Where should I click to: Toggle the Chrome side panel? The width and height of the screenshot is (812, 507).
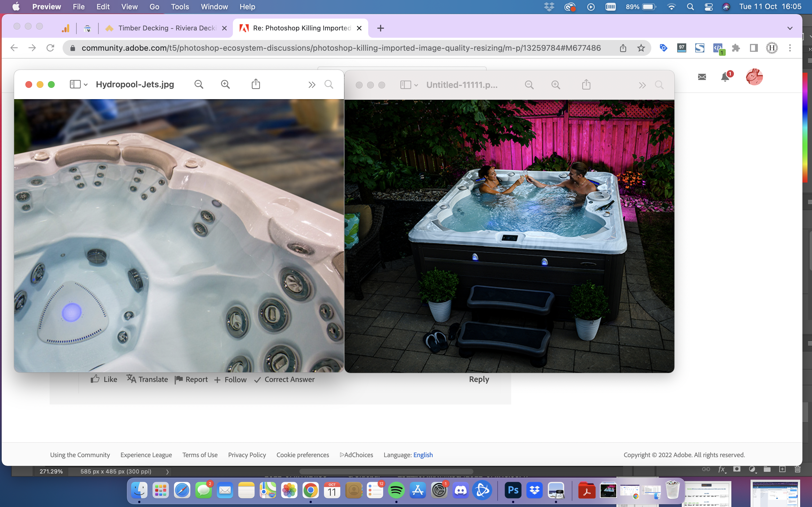click(x=754, y=48)
